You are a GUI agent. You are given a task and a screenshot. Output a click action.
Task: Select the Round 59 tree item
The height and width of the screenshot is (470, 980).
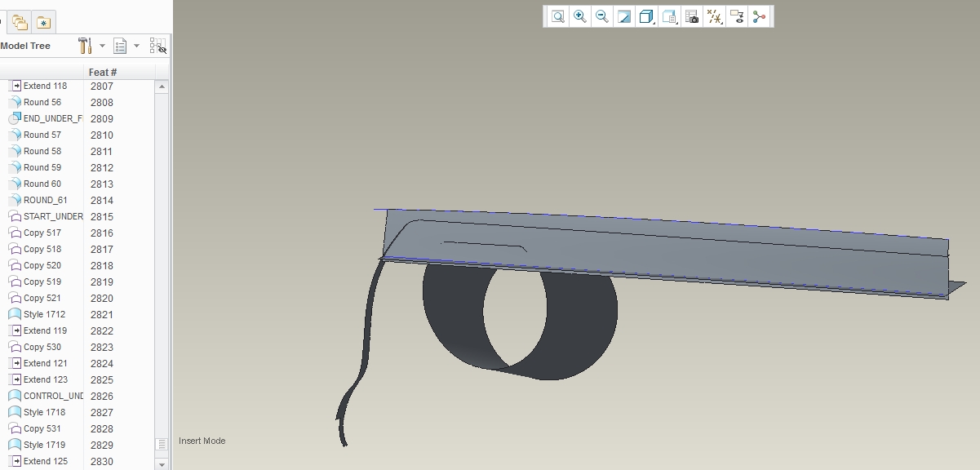tap(42, 167)
